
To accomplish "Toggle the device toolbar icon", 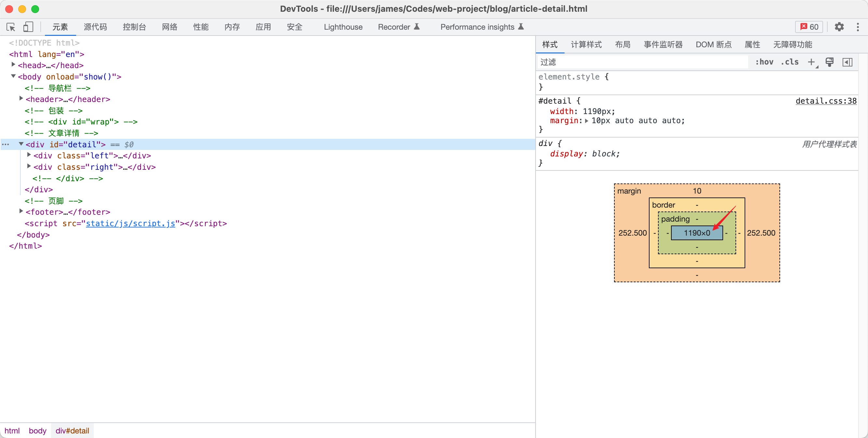I will pos(28,27).
